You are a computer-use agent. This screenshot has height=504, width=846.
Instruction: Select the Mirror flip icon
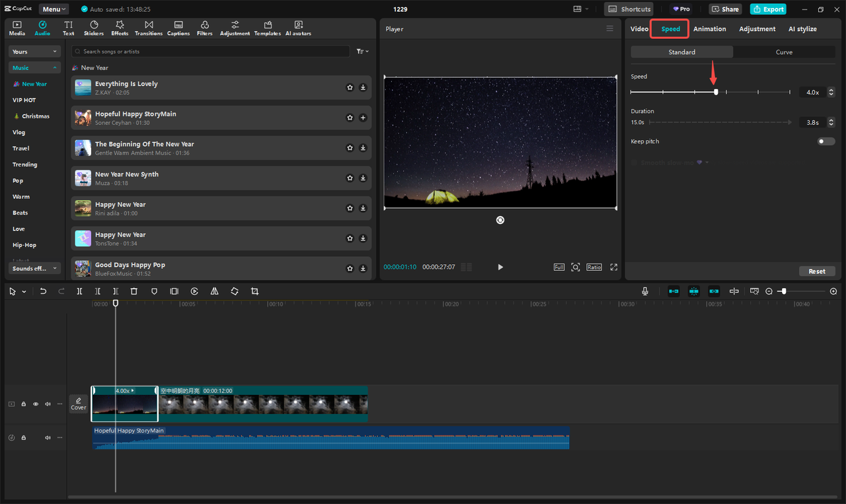click(x=214, y=291)
